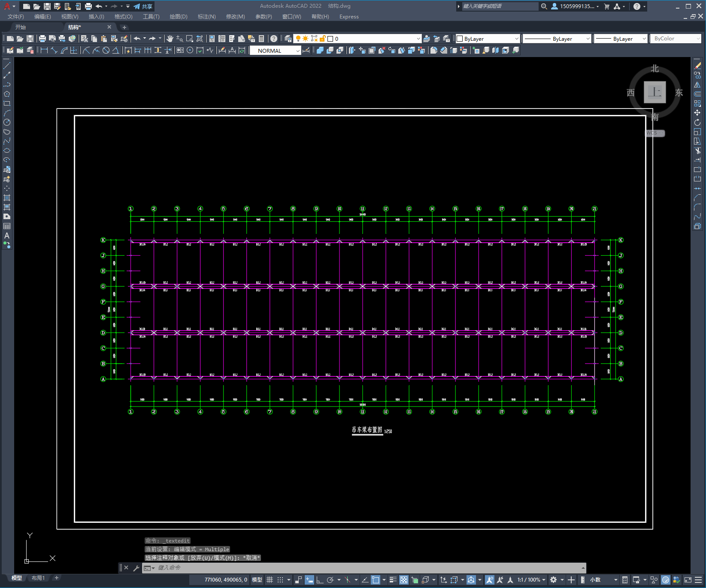Open the 文件(F) menu
The height and width of the screenshot is (588, 706).
16,17
